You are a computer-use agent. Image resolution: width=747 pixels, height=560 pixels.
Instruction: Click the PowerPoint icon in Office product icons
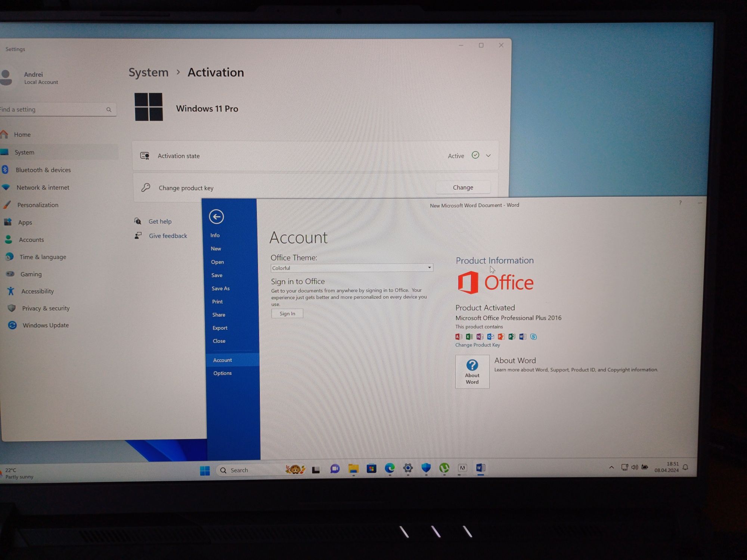coord(500,336)
